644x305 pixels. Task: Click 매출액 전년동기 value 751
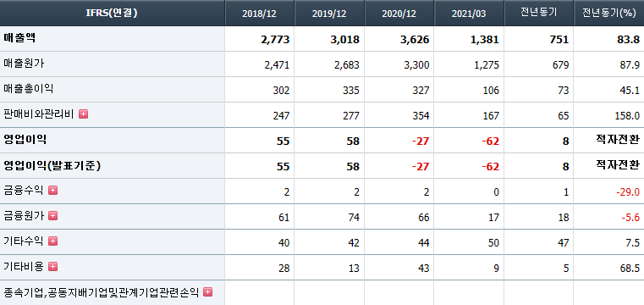coord(560,40)
